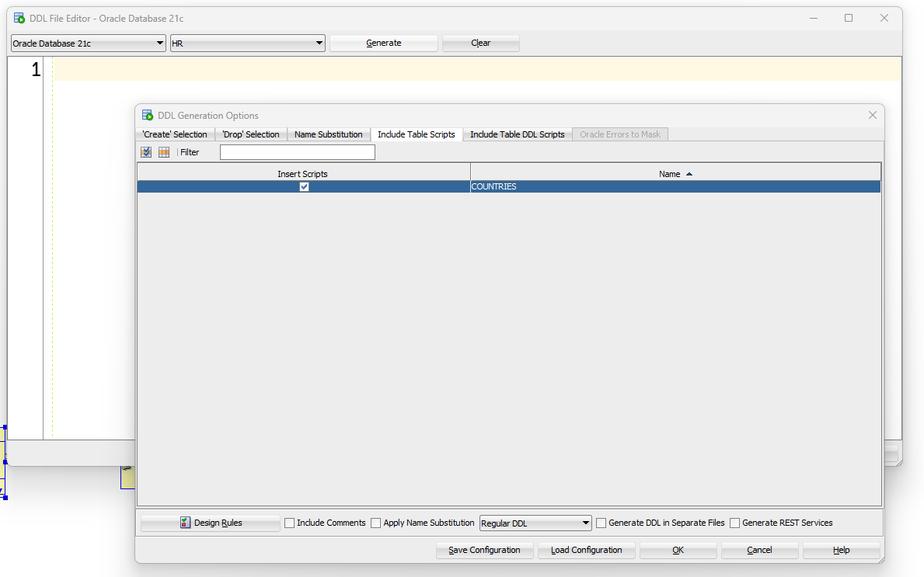Click the Insert Scripts column header
924x577 pixels.
[x=304, y=174]
